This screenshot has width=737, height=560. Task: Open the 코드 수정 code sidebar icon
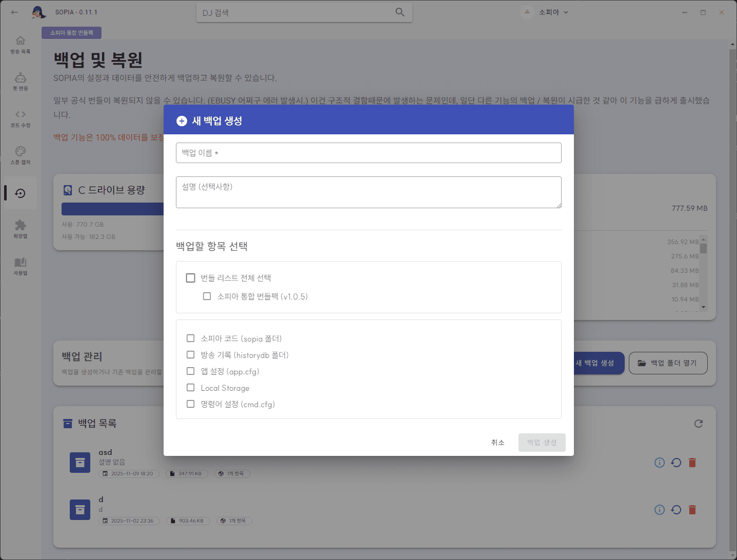coord(21,118)
